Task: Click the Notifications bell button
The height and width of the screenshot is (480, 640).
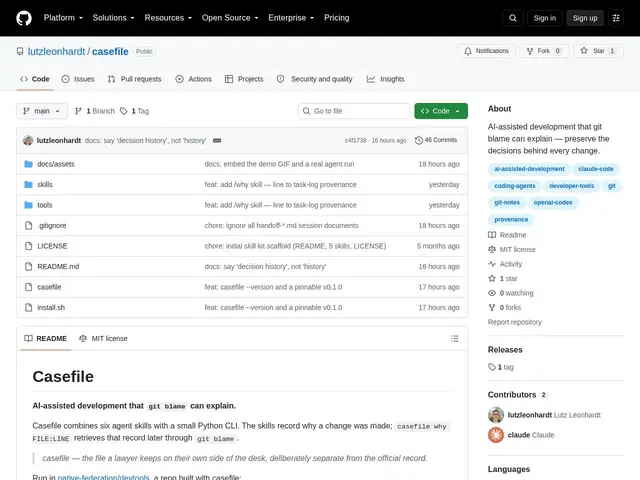Action: [486, 51]
